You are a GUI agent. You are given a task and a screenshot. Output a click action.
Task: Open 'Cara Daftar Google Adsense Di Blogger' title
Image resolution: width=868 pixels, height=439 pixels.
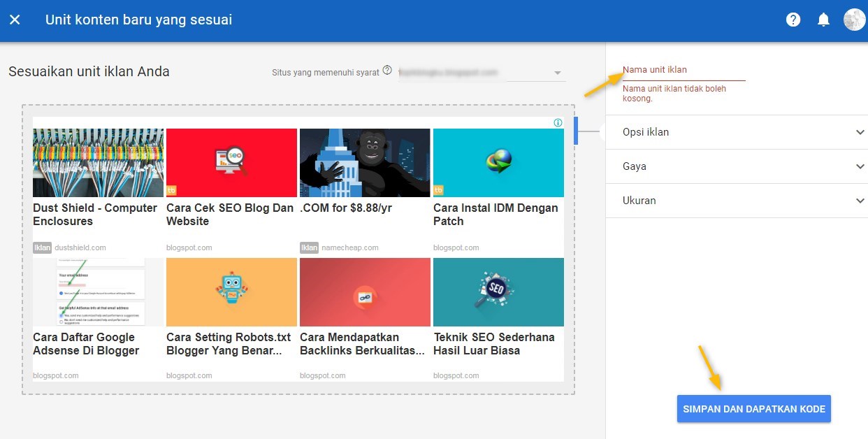pyautogui.click(x=86, y=344)
